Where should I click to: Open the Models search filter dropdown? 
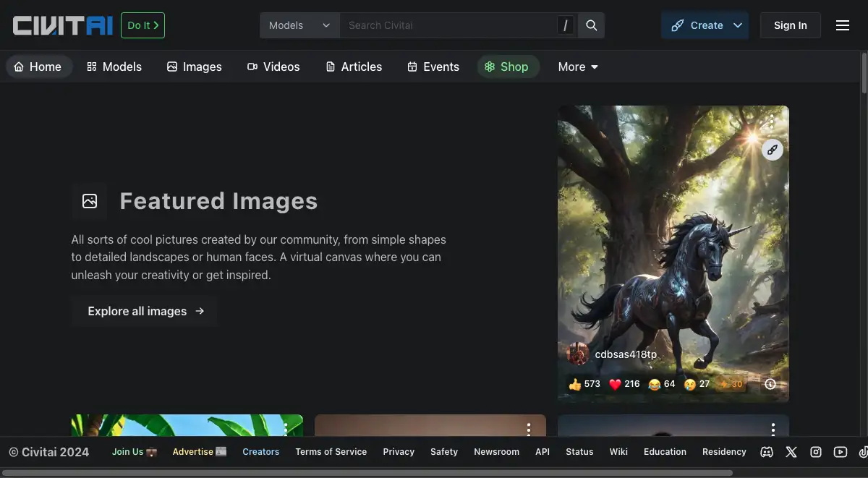coord(299,25)
